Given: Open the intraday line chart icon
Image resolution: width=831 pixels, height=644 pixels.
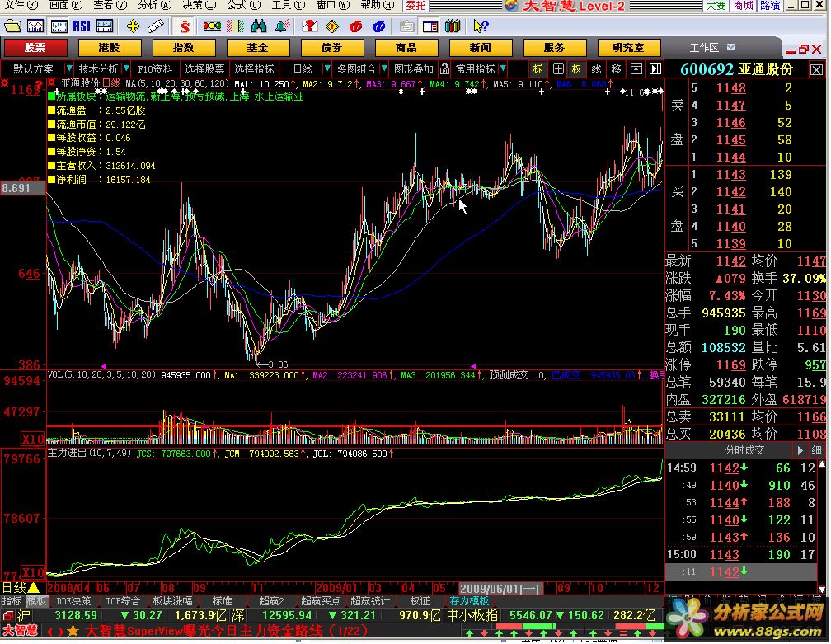Looking at the screenshot, I should click(35, 26).
